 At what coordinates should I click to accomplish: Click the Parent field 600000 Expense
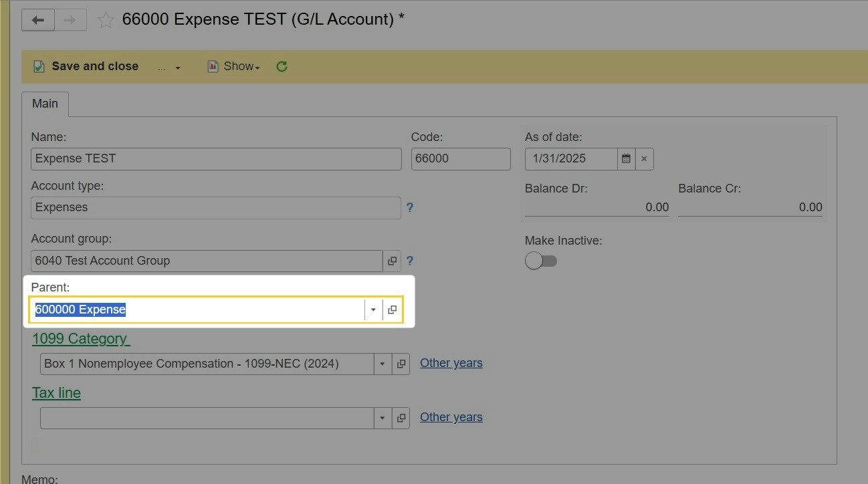coord(197,310)
